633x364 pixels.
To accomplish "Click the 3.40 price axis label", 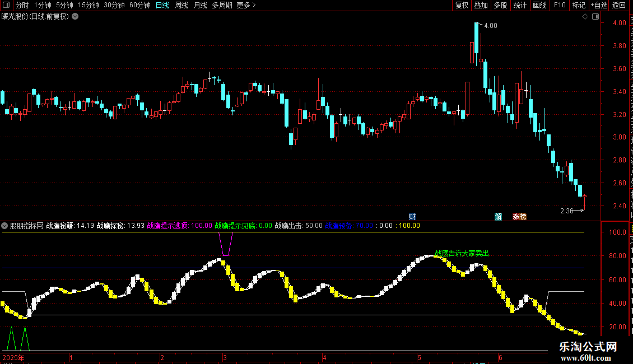I will click(x=620, y=92).
